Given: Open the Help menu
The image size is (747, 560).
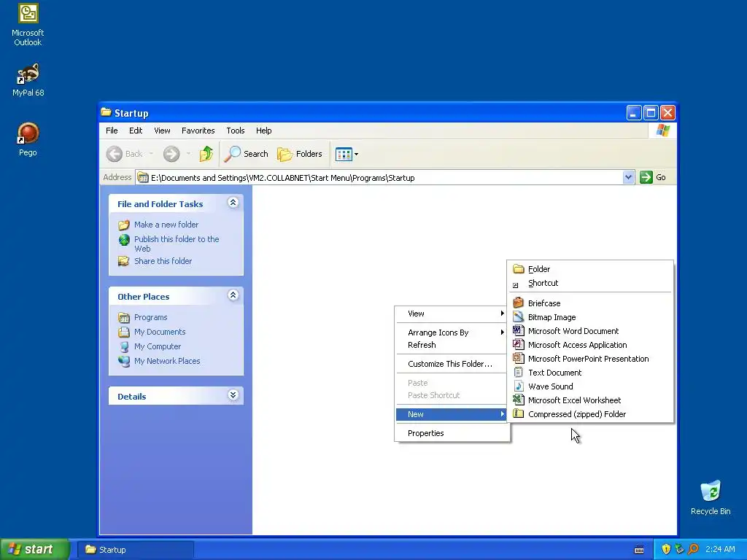Looking at the screenshot, I should pyautogui.click(x=263, y=131).
